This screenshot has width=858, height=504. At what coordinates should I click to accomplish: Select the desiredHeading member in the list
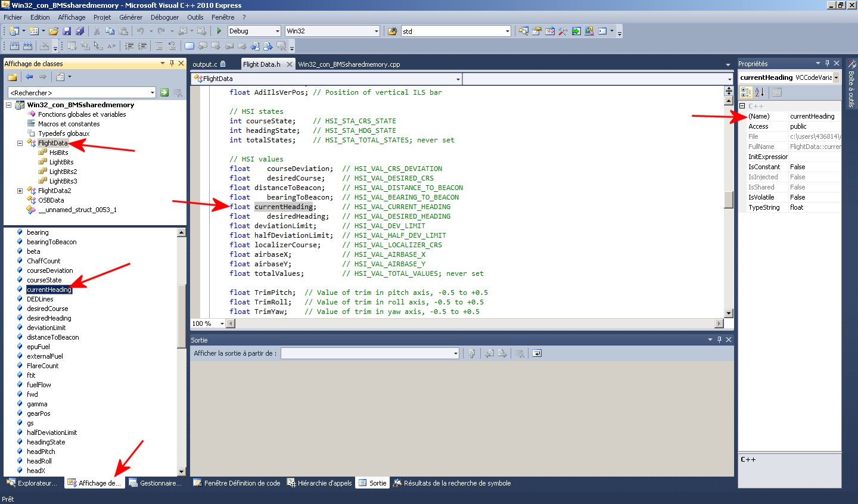tap(49, 318)
